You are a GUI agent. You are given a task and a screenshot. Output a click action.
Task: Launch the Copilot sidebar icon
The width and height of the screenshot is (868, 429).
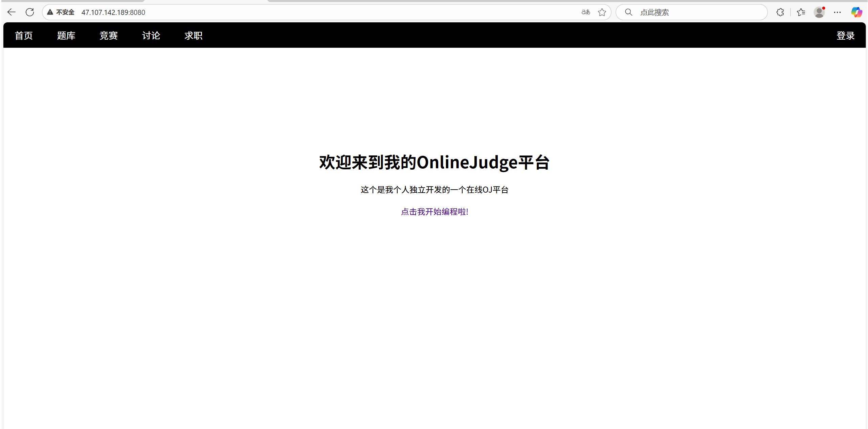click(856, 12)
